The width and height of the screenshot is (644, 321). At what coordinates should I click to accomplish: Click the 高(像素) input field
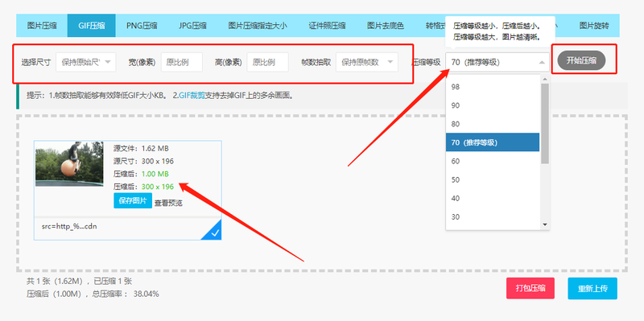pos(267,63)
